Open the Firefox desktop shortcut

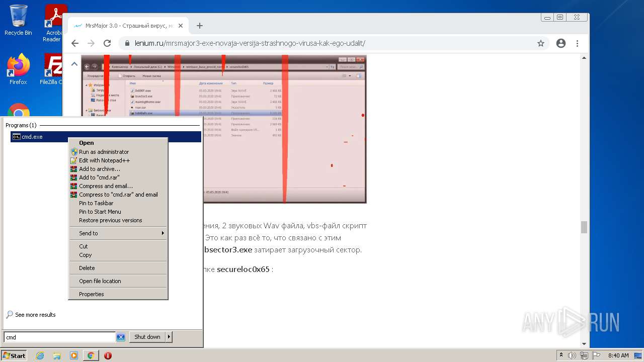[18, 69]
